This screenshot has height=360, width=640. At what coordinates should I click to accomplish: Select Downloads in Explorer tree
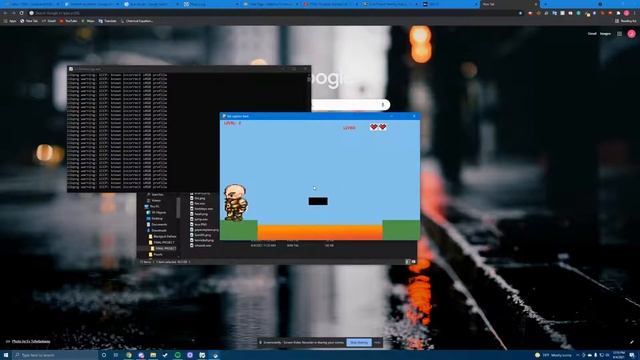(x=157, y=230)
